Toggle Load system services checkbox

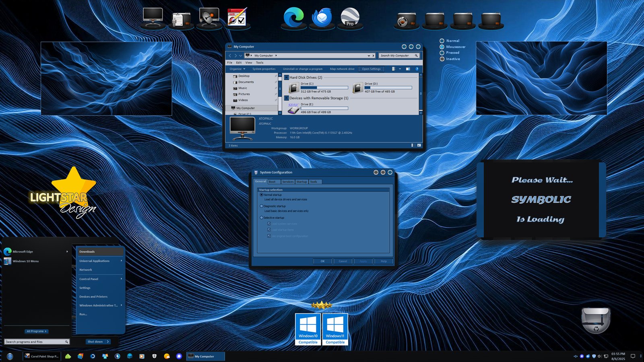pos(269,224)
